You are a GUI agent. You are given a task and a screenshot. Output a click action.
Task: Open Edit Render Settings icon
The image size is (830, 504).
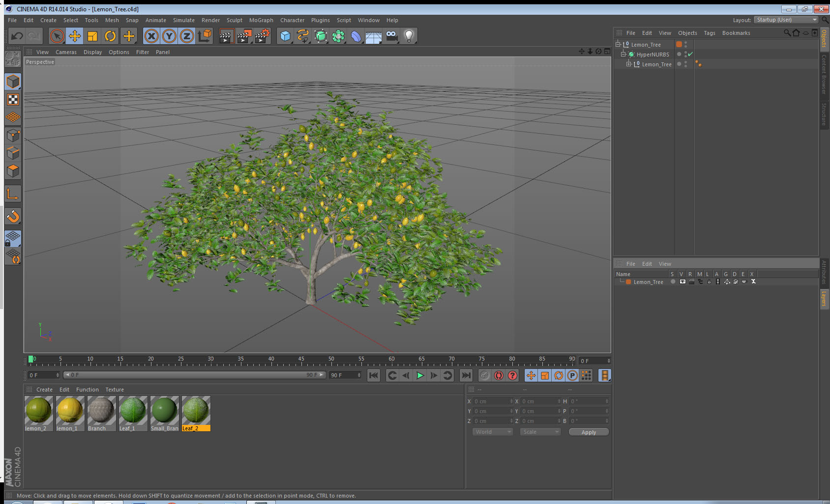(x=262, y=36)
